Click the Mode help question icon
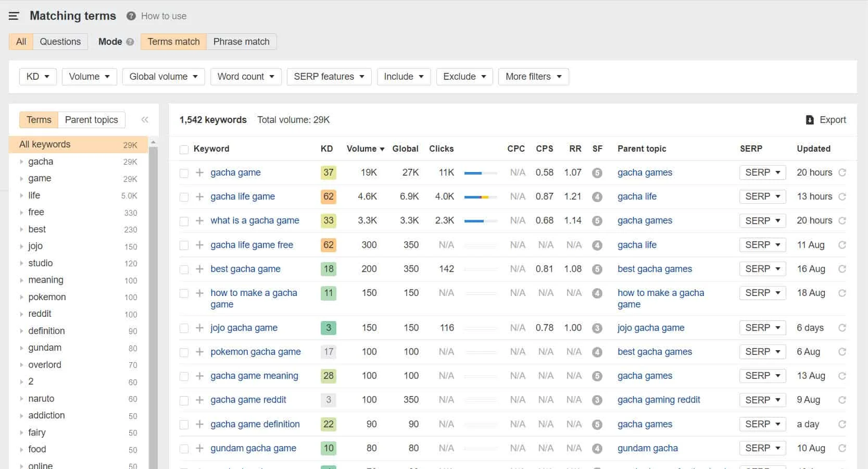Image resolution: width=868 pixels, height=469 pixels. pos(130,42)
